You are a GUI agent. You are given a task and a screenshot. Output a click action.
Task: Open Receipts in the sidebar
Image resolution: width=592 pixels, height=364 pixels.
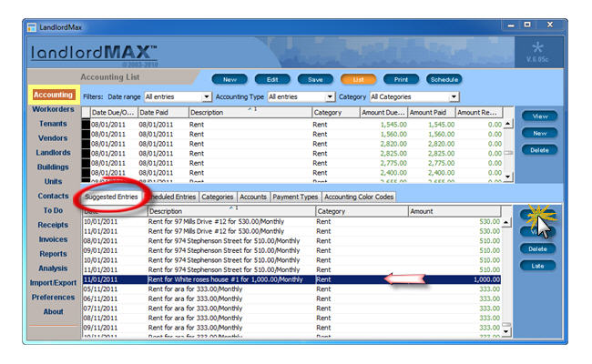coord(53,225)
